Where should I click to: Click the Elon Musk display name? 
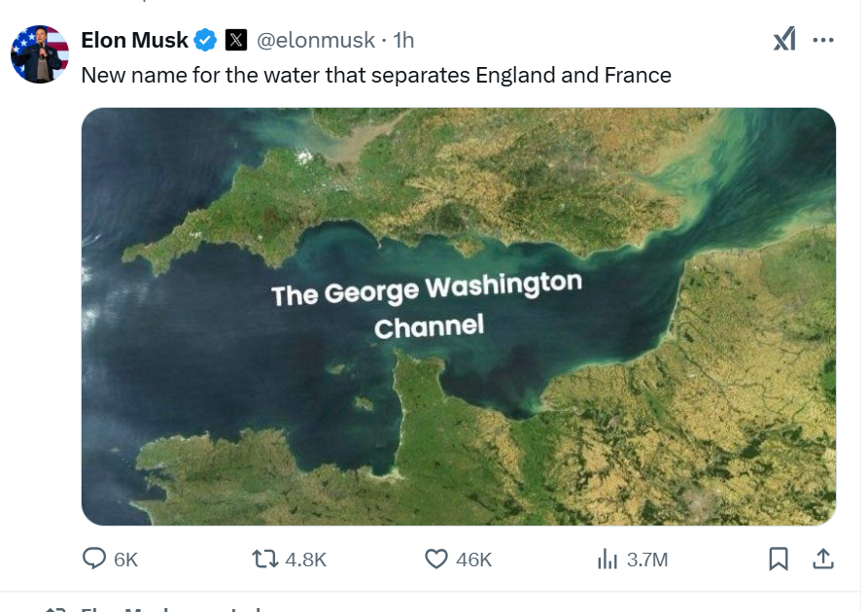[x=134, y=41]
